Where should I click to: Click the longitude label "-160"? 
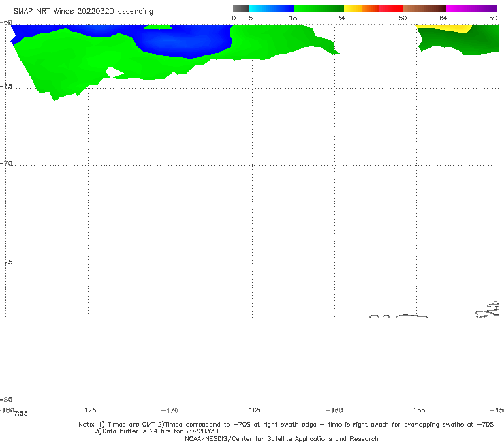(334, 410)
